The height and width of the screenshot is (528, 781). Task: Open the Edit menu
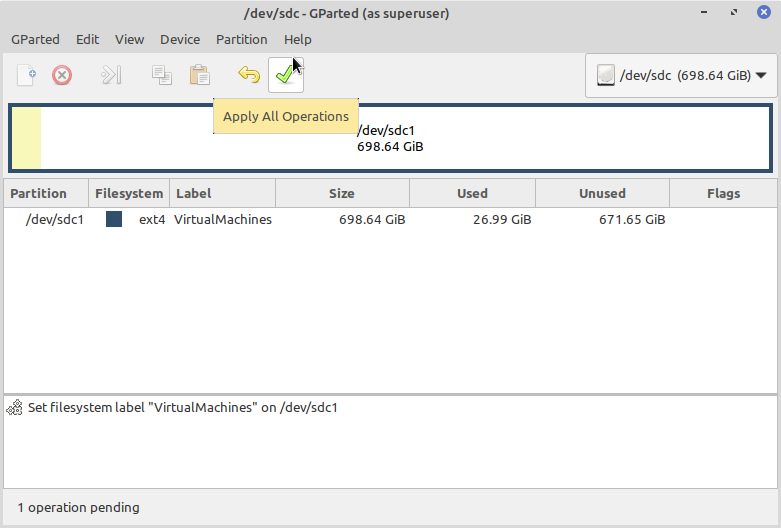(87, 39)
